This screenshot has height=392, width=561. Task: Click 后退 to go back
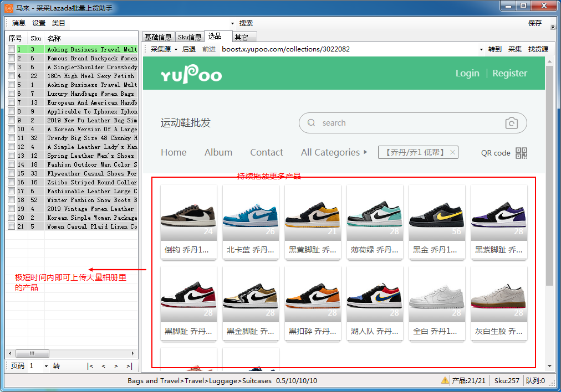(188, 49)
